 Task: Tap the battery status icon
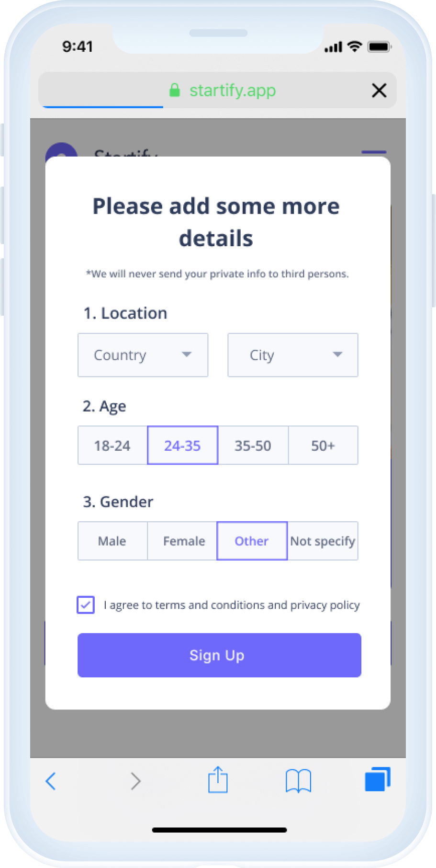pyautogui.click(x=380, y=46)
